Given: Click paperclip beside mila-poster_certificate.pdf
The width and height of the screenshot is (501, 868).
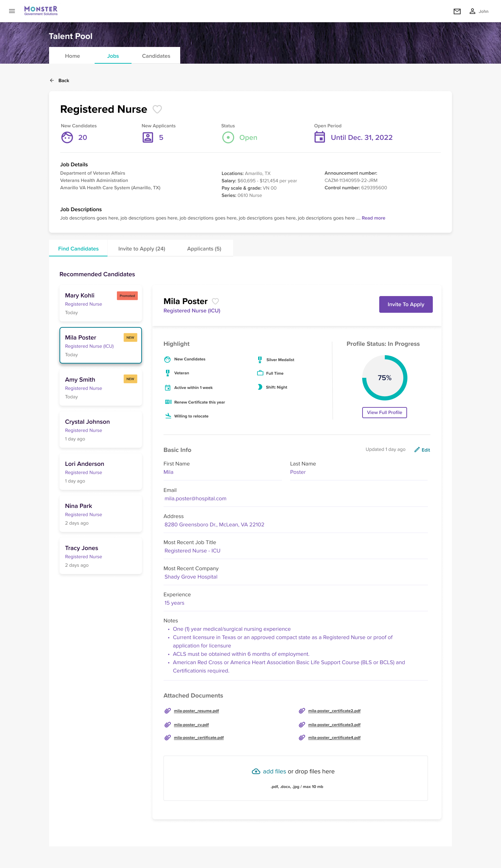Looking at the screenshot, I should (168, 738).
